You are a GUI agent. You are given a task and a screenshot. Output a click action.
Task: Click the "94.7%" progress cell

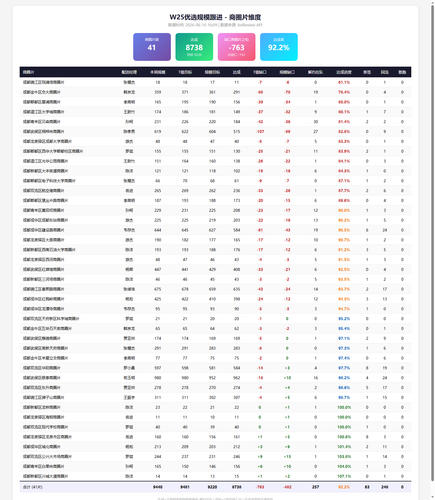(x=344, y=309)
